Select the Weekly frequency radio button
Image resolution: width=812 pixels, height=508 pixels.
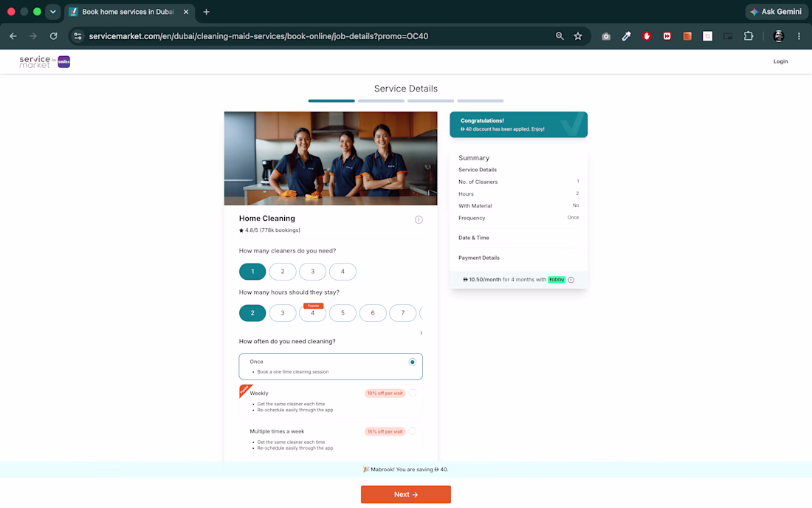click(412, 393)
